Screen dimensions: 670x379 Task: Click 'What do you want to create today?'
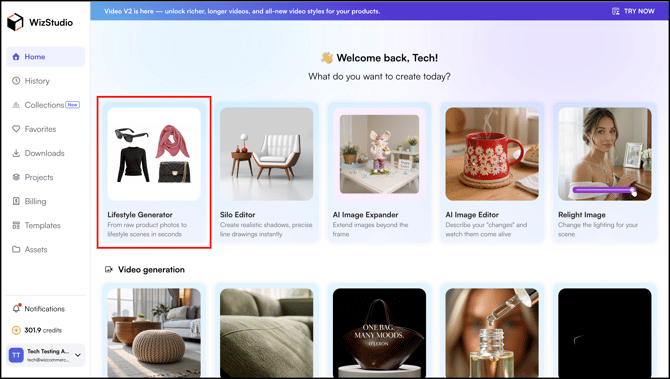(x=379, y=76)
